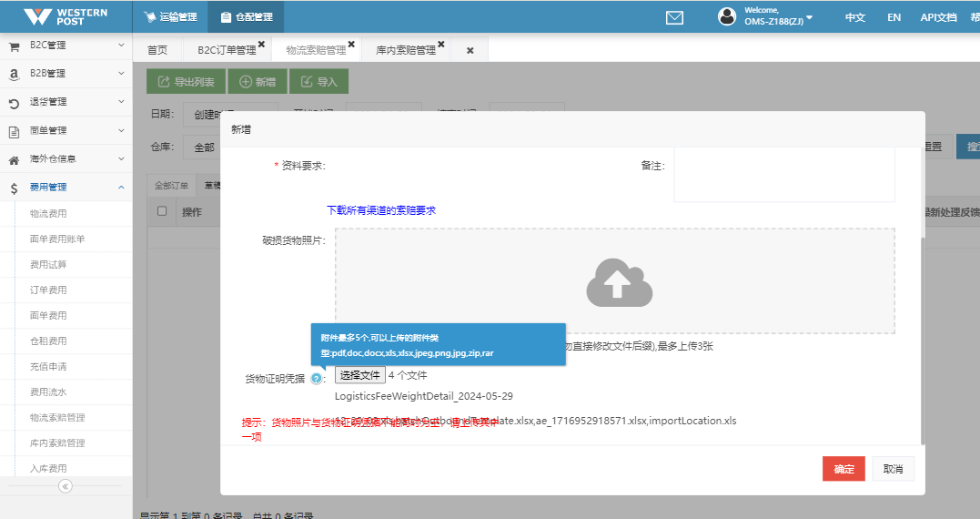Screen dimensions: 980x519
Task: Click the 货物证明凭据 help question icon
Action: click(317, 378)
